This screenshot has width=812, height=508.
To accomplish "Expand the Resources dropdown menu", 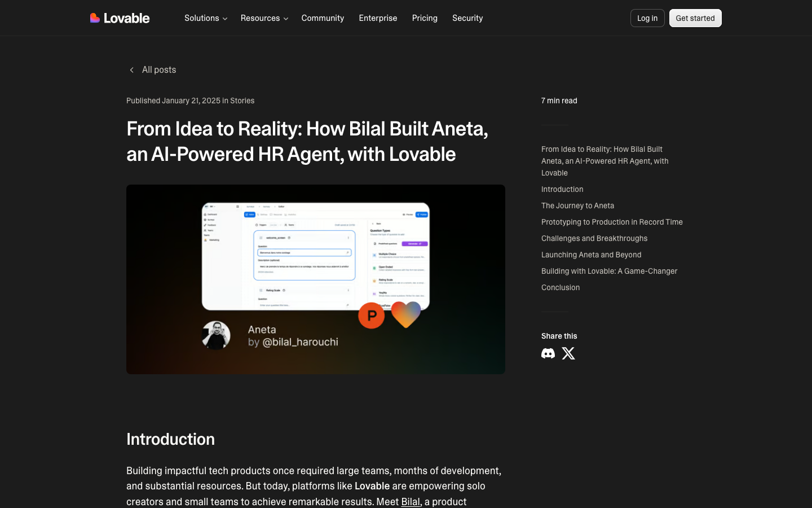I will pyautogui.click(x=264, y=18).
